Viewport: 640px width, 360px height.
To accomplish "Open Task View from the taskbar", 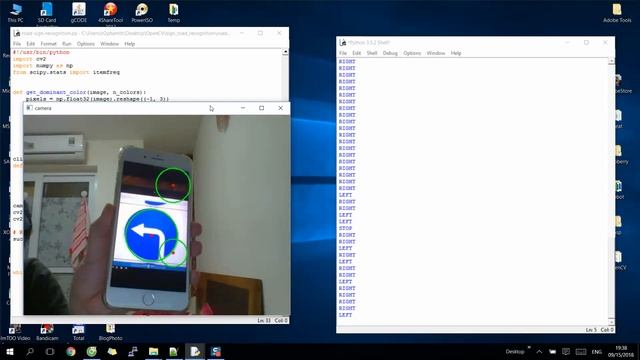I will click(x=50, y=351).
